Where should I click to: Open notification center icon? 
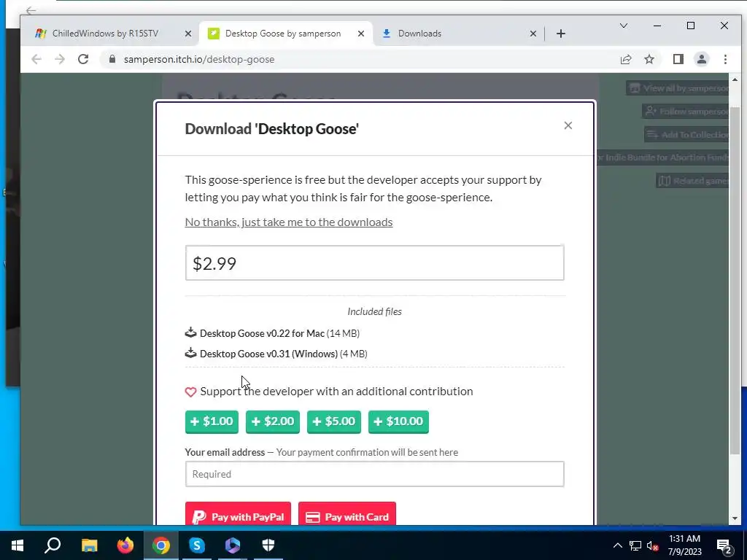724,545
